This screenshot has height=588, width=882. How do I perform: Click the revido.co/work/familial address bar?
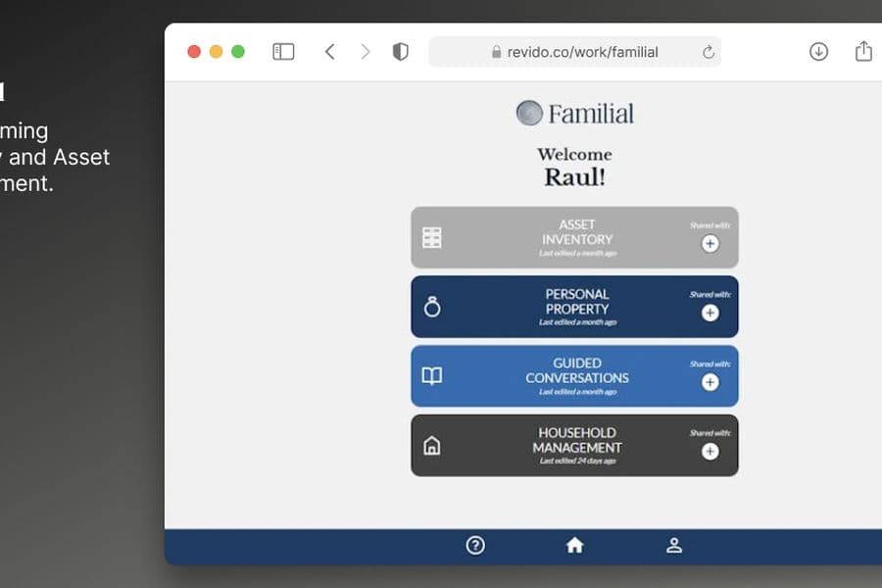574,52
